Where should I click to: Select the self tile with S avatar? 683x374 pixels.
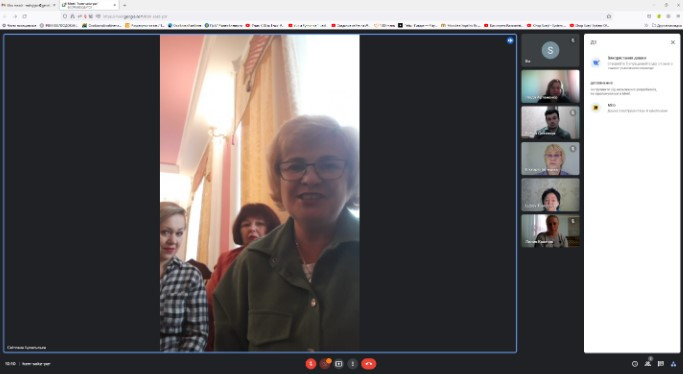(x=550, y=50)
